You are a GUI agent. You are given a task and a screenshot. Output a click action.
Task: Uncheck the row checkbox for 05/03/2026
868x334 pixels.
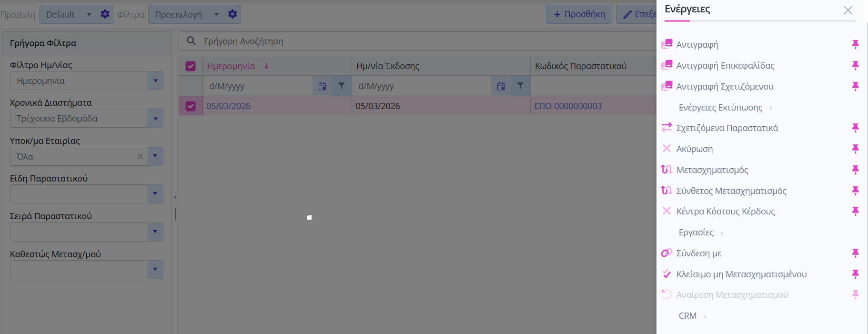(x=191, y=106)
